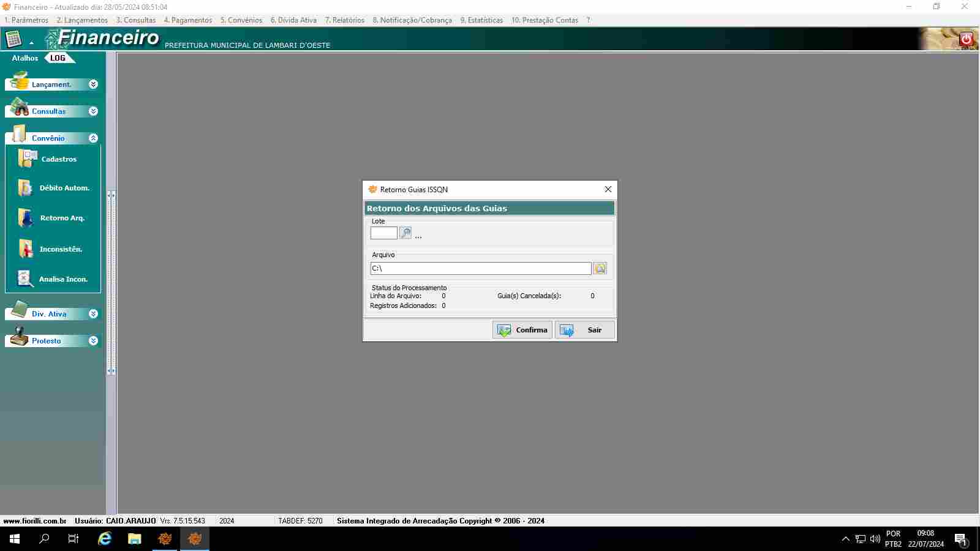Switch to the LOG tab
The height and width of the screenshot is (551, 980).
click(58, 58)
